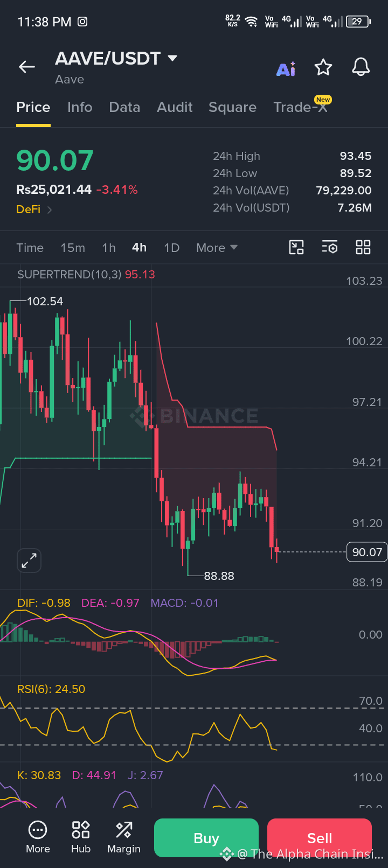Select the Time chart interval
The width and height of the screenshot is (388, 868).
pyautogui.click(x=30, y=248)
